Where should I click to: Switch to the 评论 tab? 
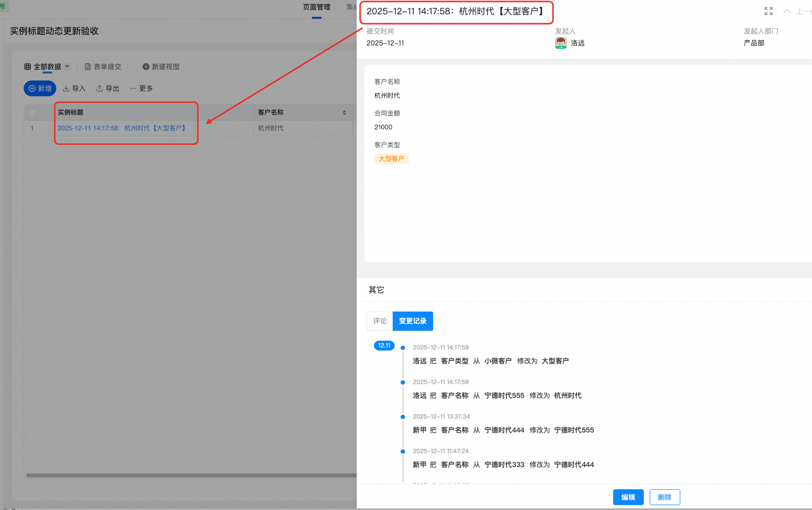[x=379, y=321]
